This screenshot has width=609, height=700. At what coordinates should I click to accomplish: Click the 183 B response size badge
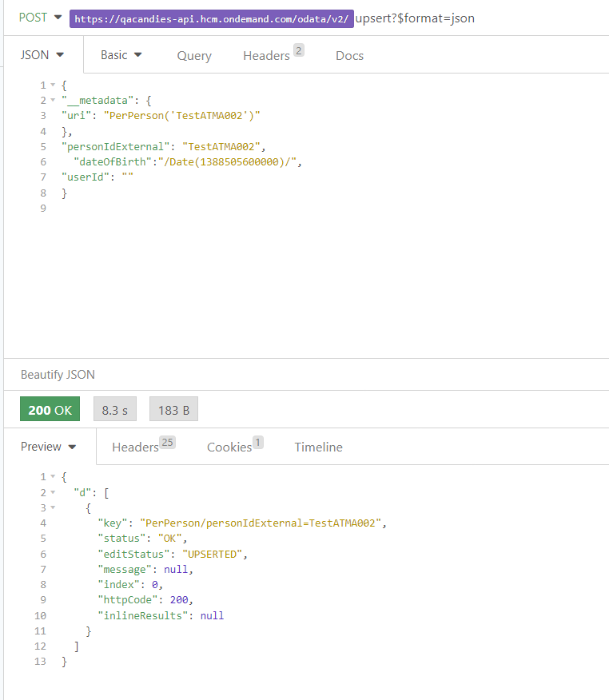coord(173,409)
